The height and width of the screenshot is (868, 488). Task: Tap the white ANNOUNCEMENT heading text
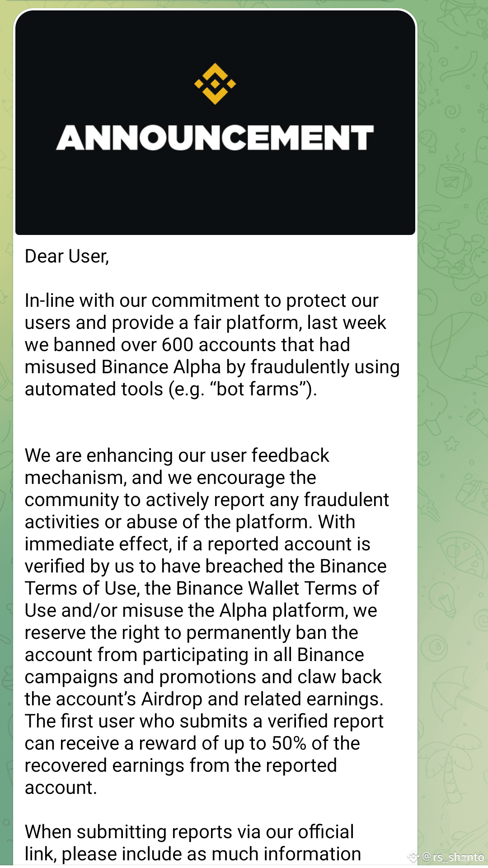click(215, 137)
